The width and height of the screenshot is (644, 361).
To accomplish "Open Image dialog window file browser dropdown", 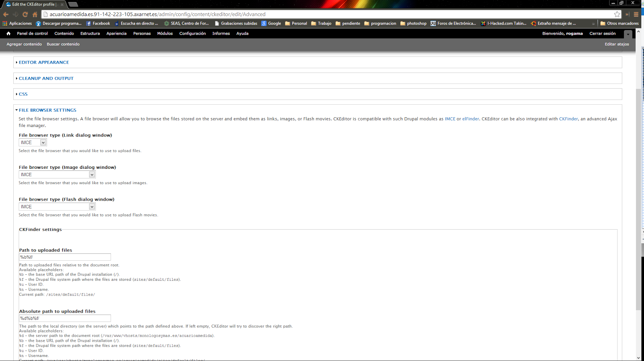I will click(57, 174).
